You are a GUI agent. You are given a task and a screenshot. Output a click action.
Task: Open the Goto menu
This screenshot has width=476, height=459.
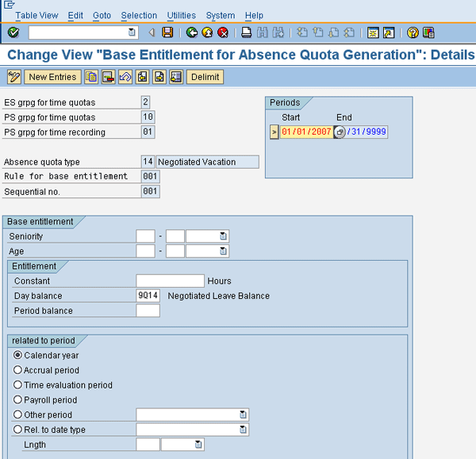tap(102, 16)
